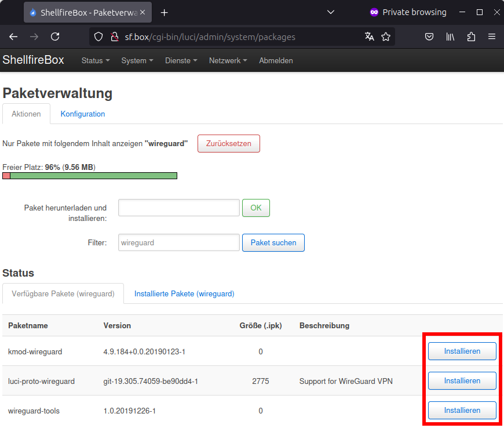Expand the System menu
This screenshot has height=428, width=504.
click(137, 60)
